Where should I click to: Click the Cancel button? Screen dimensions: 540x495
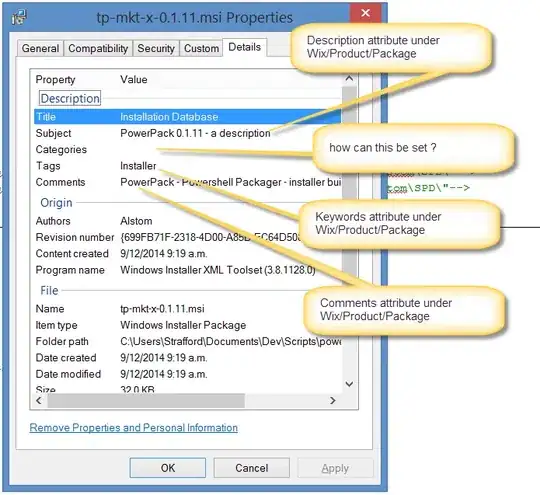tap(251, 468)
